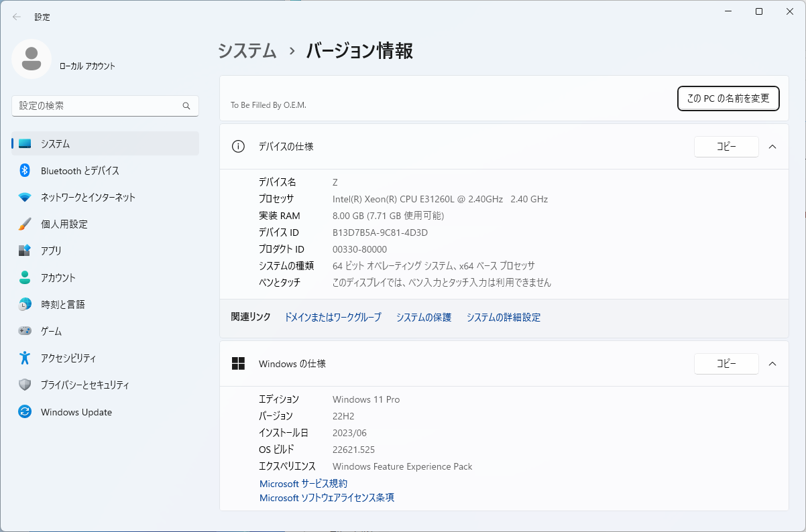Open プライバシーとセキュリティ via the shield icon
806x532 pixels.
pyautogui.click(x=25, y=385)
